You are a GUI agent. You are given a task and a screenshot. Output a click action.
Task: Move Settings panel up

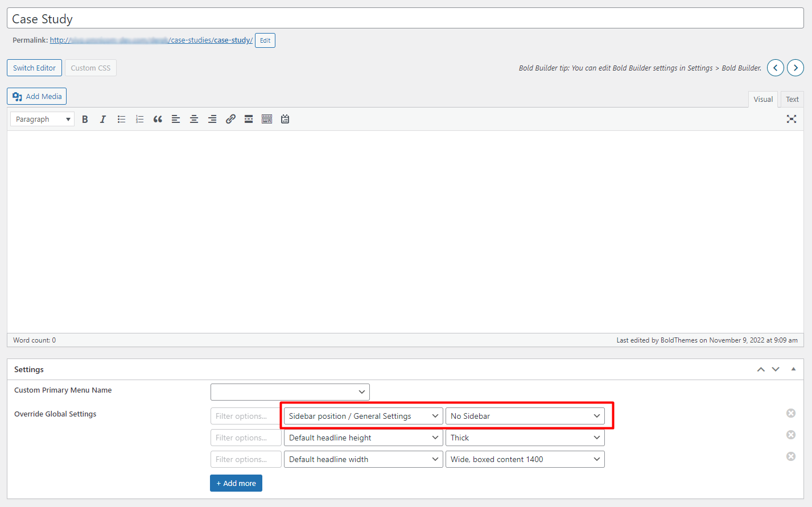pyautogui.click(x=761, y=369)
